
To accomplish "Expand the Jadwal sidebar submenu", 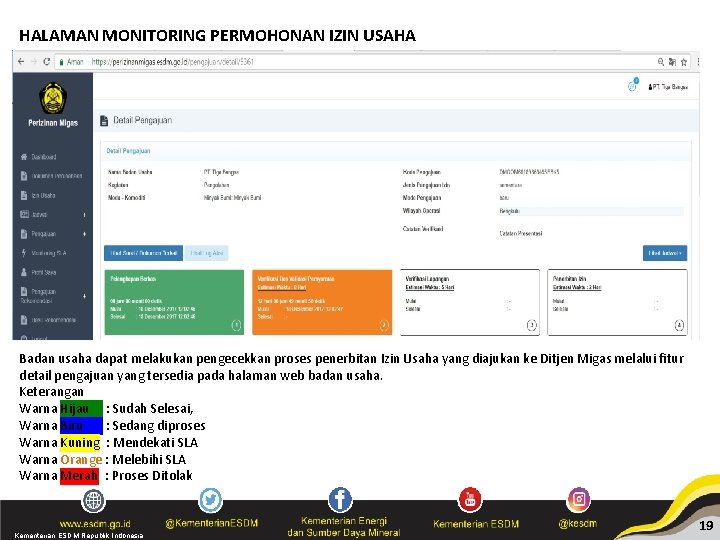I will coord(84,215).
